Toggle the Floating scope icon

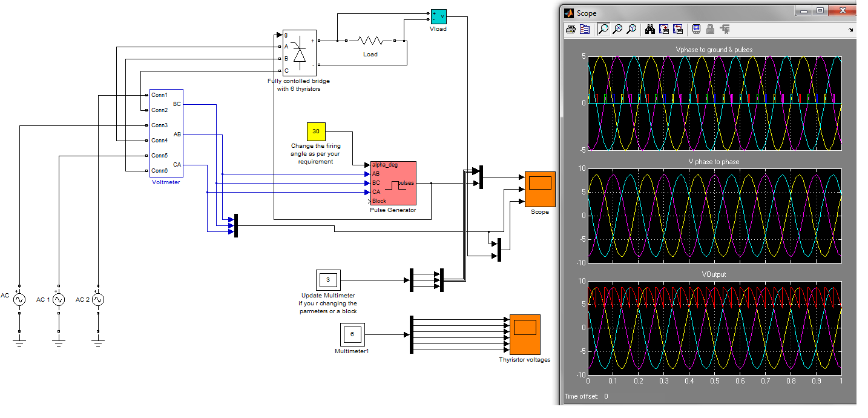[697, 28]
